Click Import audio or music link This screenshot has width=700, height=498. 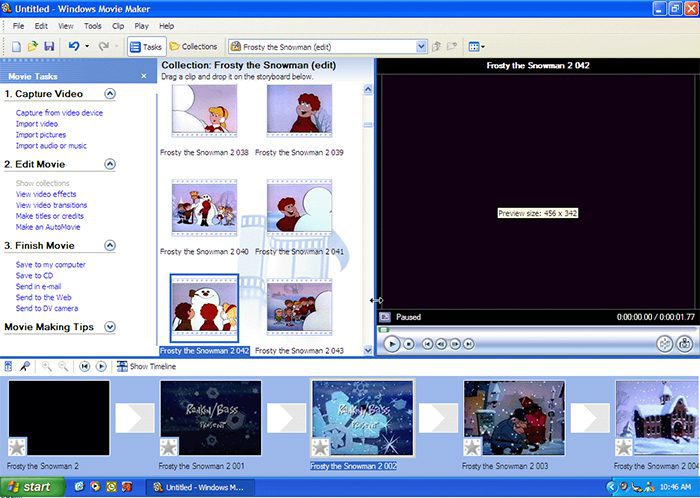(x=51, y=145)
